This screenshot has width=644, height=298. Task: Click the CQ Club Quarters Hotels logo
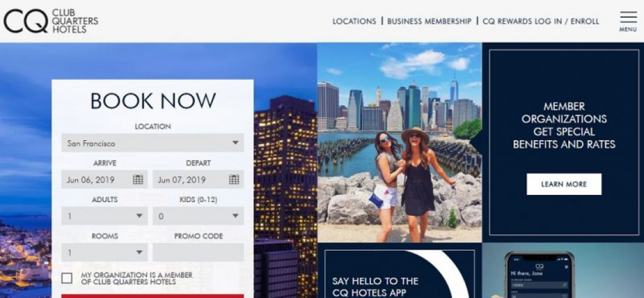tap(51, 21)
